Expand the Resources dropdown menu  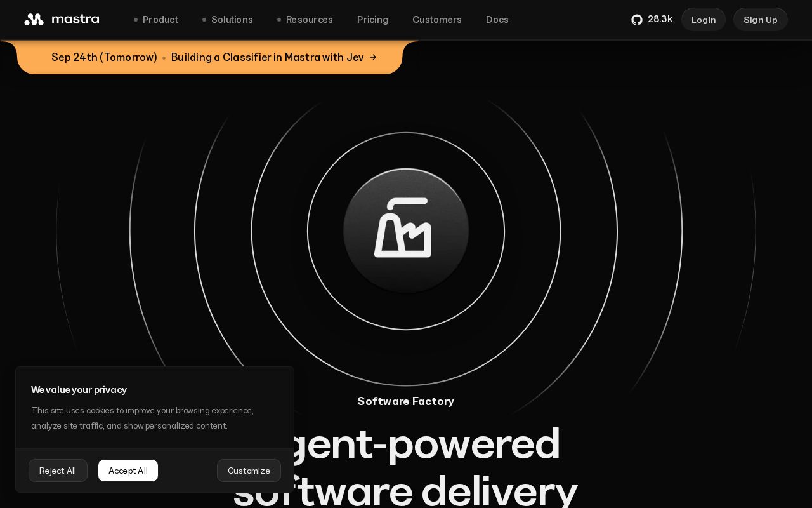305,20
